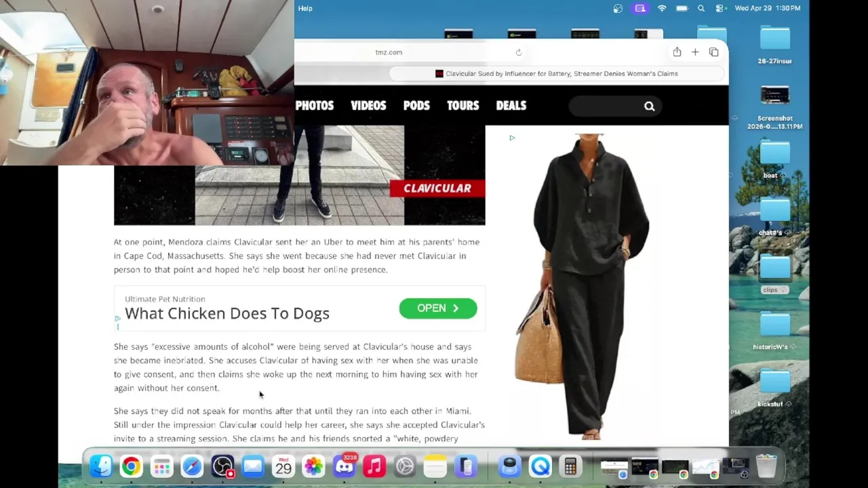
Task: Open Finder from the Dock
Action: tap(101, 466)
